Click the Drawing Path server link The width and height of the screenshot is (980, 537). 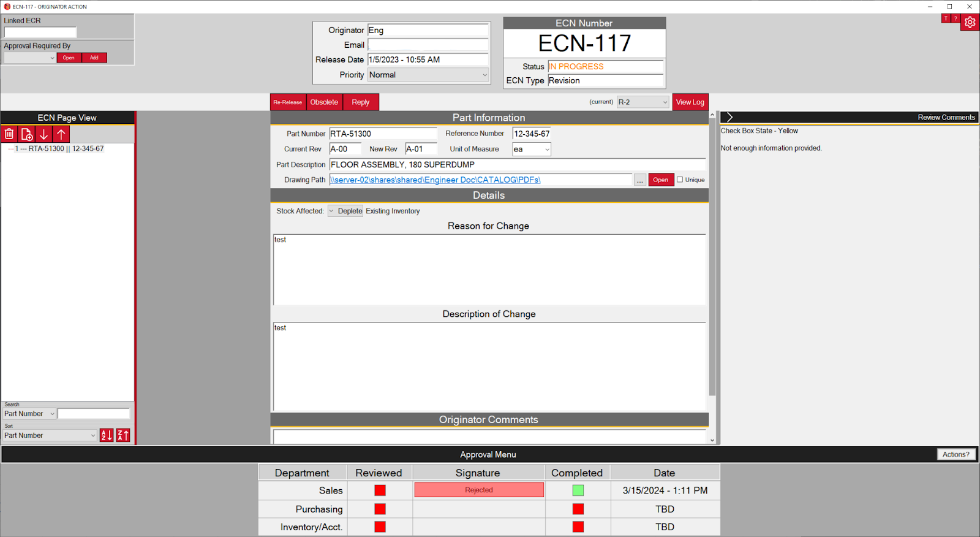pyautogui.click(x=435, y=180)
